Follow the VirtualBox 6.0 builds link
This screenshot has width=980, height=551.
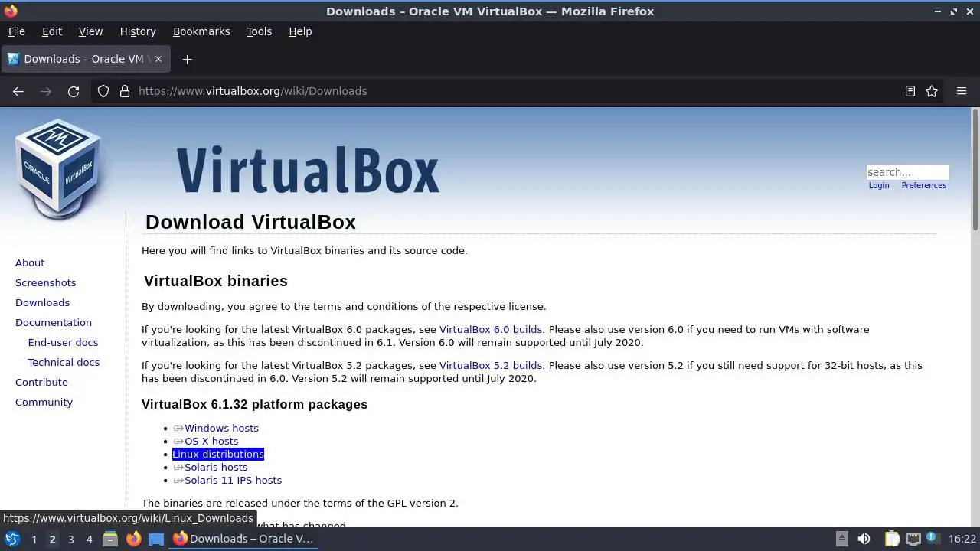coord(491,329)
